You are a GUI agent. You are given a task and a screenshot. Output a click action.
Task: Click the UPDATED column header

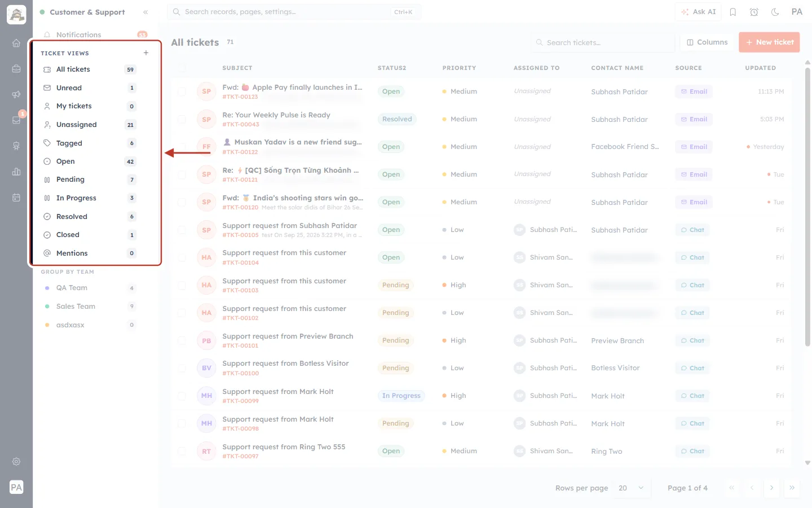[x=761, y=68]
